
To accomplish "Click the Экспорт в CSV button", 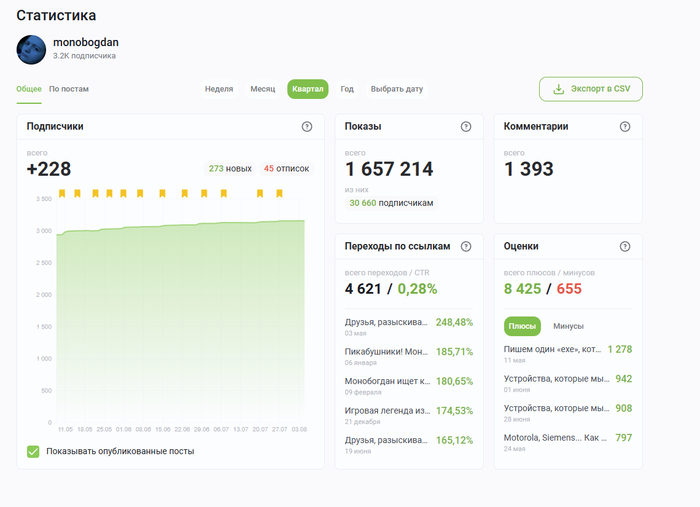I will click(590, 89).
